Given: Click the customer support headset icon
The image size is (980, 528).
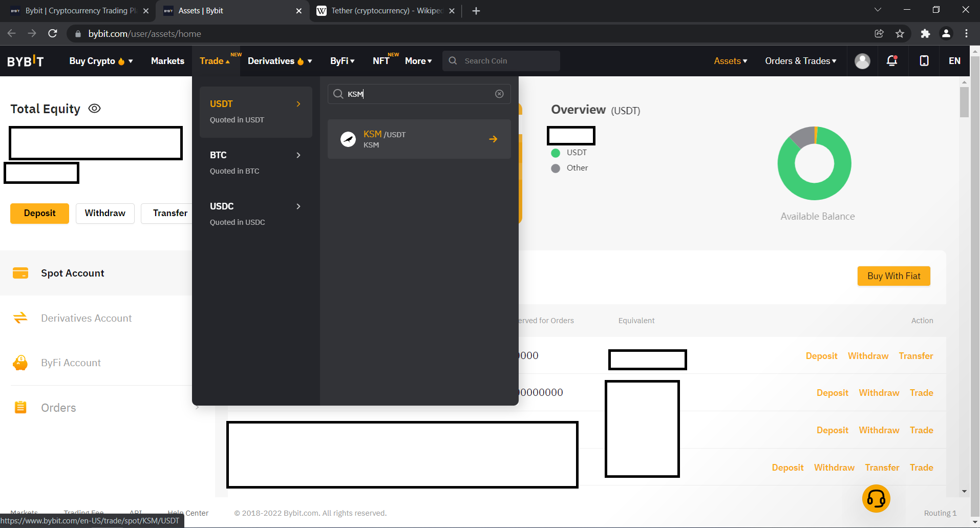Looking at the screenshot, I should pos(876,499).
